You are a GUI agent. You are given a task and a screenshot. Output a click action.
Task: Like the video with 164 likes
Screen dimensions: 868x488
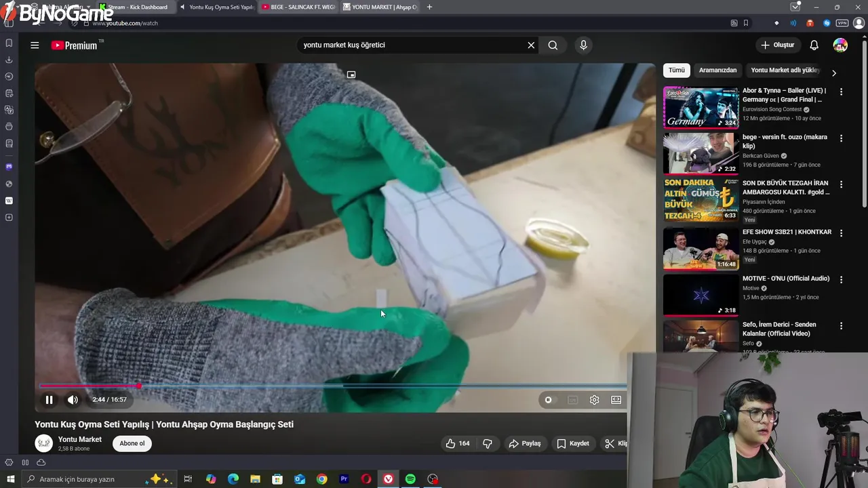pos(458,443)
